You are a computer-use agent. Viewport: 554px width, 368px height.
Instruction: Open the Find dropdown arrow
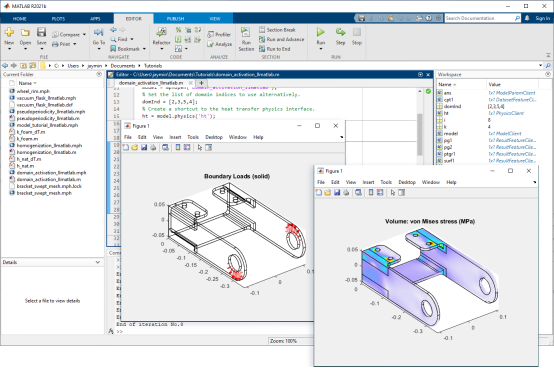pyautogui.click(x=132, y=39)
